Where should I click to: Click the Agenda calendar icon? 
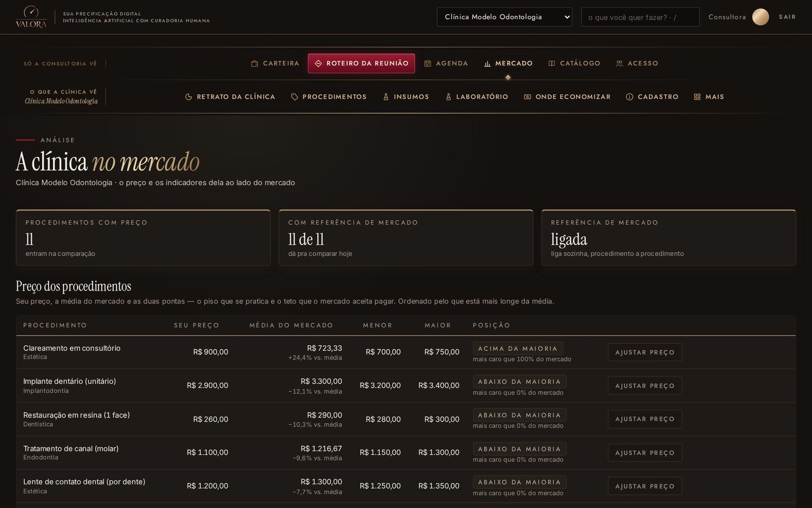pos(428,63)
